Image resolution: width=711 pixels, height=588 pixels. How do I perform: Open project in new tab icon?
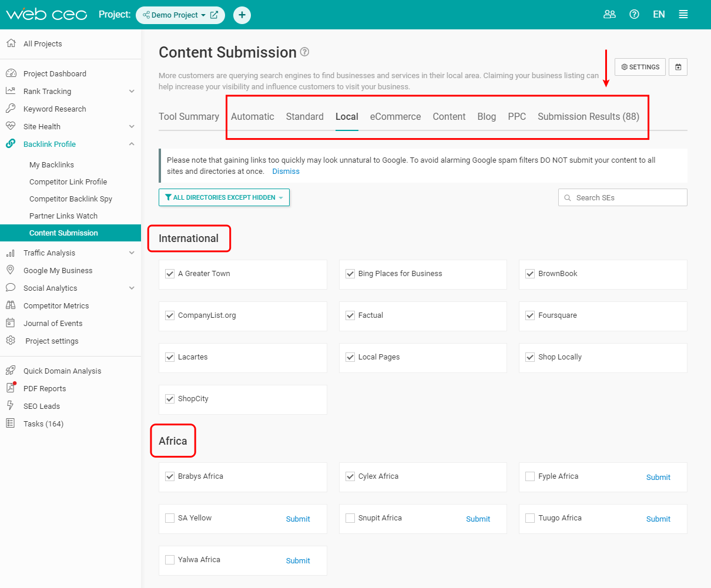pos(214,15)
